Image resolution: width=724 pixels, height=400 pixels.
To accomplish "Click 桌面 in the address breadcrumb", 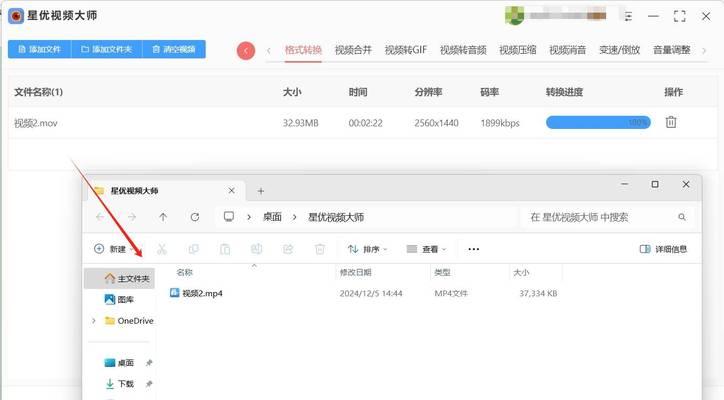I will click(x=272, y=217).
